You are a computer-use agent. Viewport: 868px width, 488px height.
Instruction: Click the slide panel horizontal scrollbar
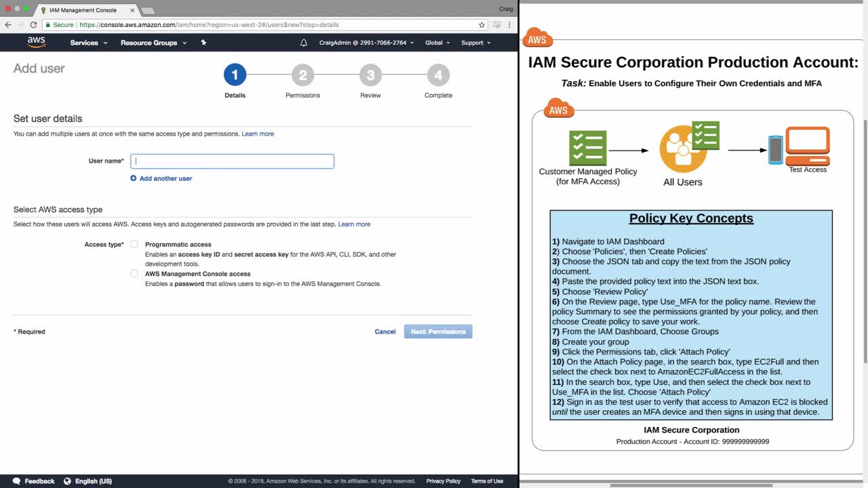click(x=692, y=485)
